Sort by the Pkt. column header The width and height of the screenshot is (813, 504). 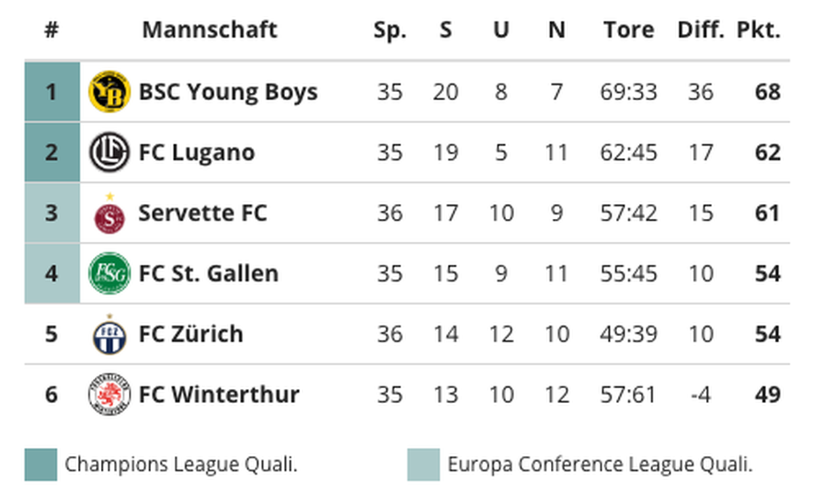(x=759, y=30)
